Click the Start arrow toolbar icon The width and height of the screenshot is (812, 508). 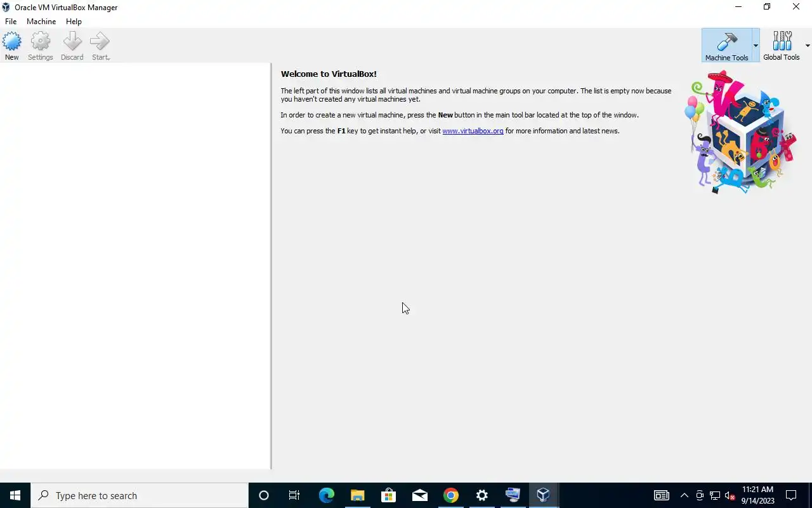(x=100, y=46)
